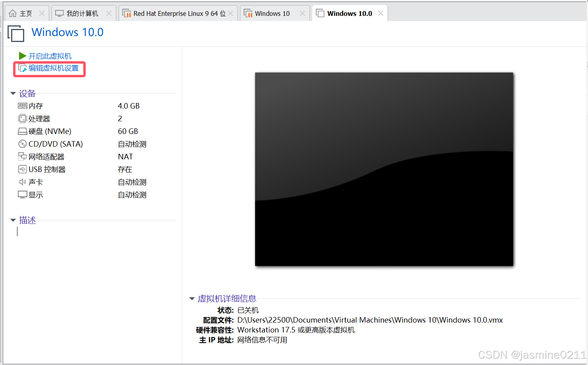Image resolution: width=588 pixels, height=365 pixels.
Task: Click the sound card value 自动检测
Action: pyautogui.click(x=132, y=182)
